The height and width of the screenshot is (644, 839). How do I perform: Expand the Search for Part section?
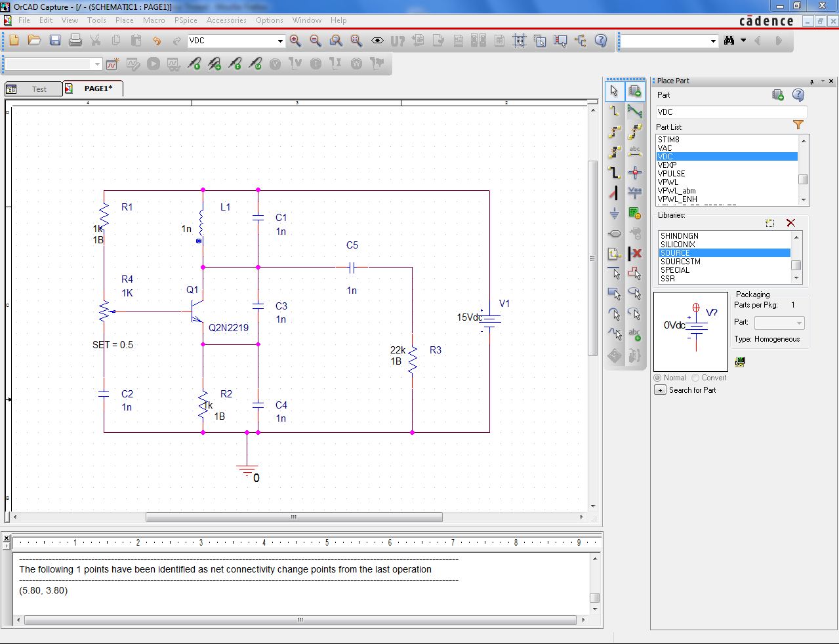(x=661, y=390)
